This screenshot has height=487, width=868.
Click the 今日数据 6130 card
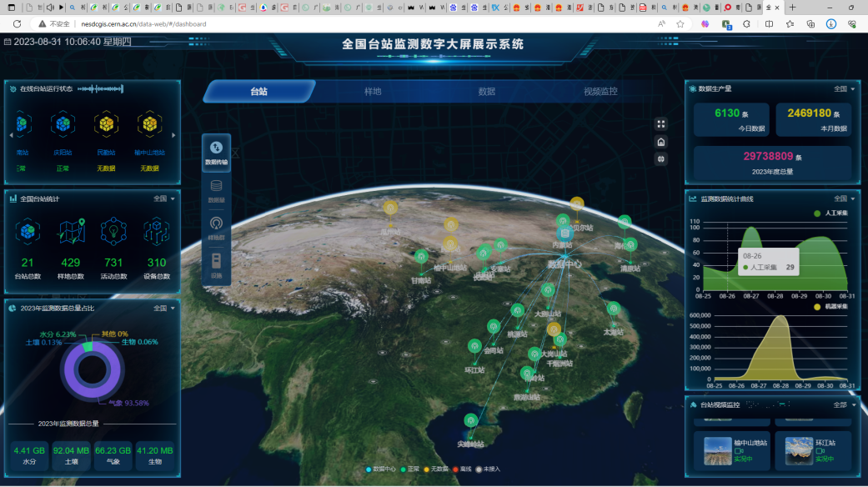pyautogui.click(x=731, y=119)
